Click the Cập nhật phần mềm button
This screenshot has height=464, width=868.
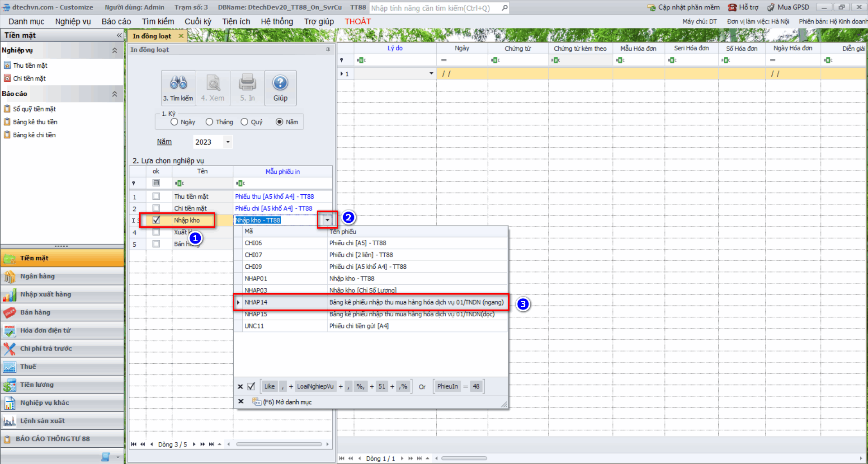pyautogui.click(x=683, y=7)
